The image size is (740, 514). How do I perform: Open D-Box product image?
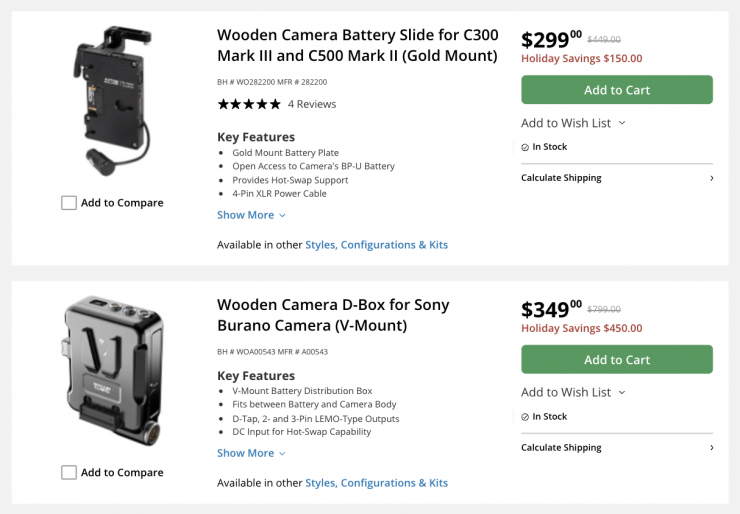click(112, 370)
